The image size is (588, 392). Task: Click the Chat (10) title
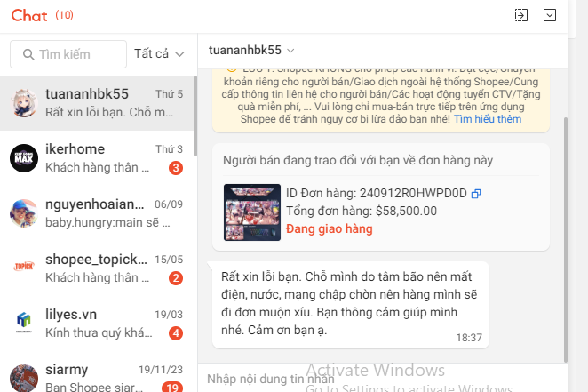(x=42, y=16)
